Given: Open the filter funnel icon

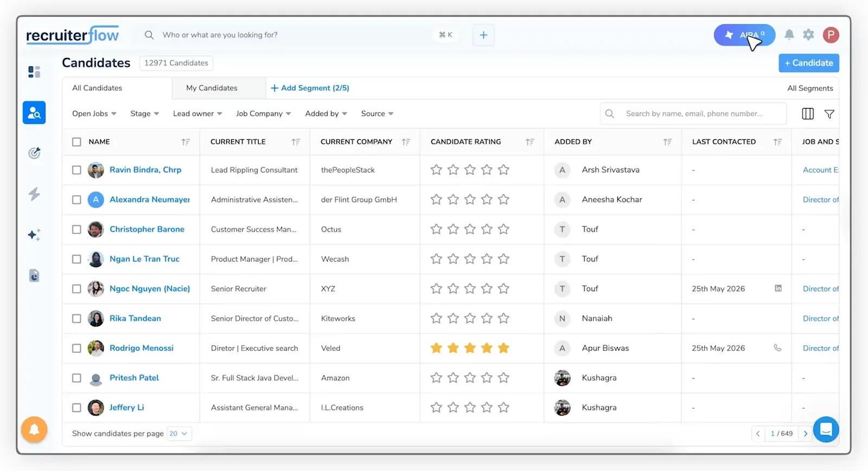Looking at the screenshot, I should click(x=829, y=114).
